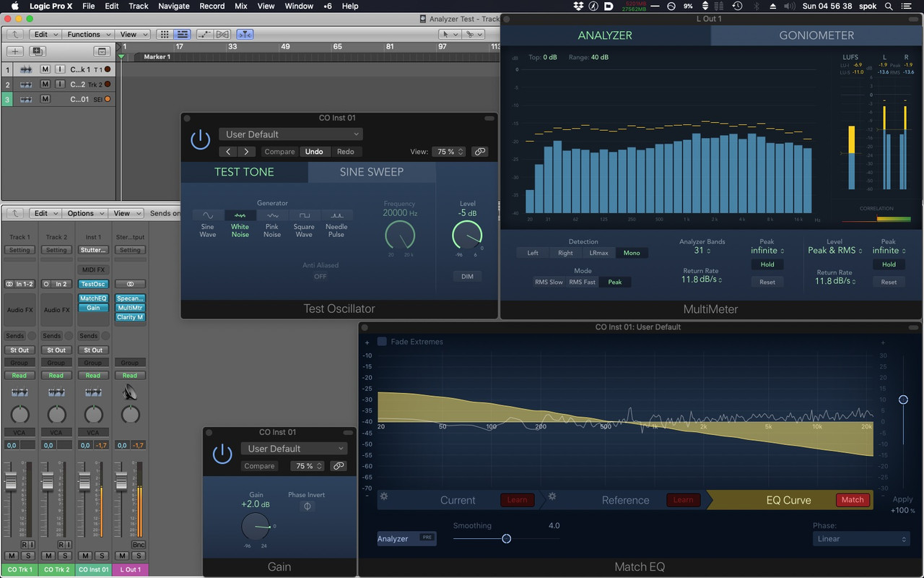Enable the DIM button in Test Oscillator
This screenshot has height=578, width=924.
pyautogui.click(x=466, y=276)
